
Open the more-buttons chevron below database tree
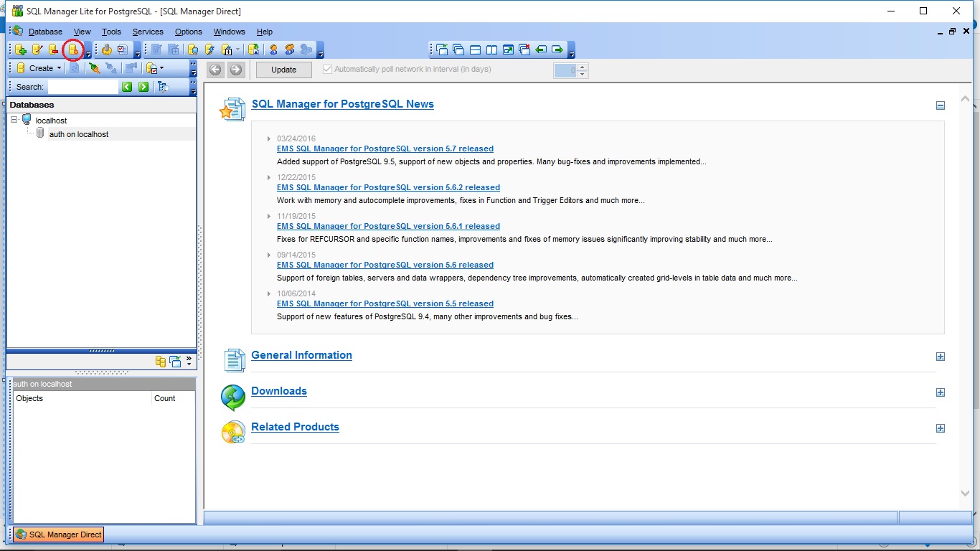click(x=189, y=359)
